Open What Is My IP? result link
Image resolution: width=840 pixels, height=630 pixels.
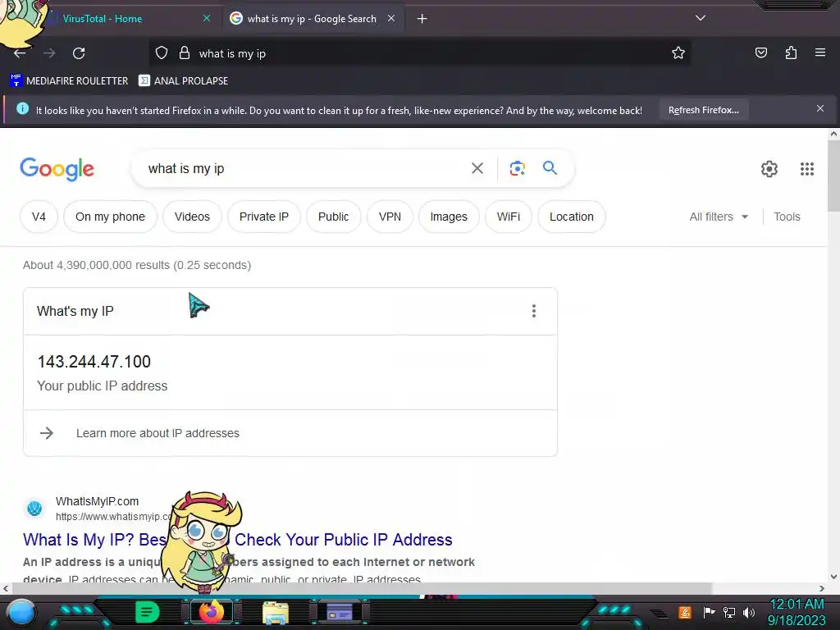237,540
